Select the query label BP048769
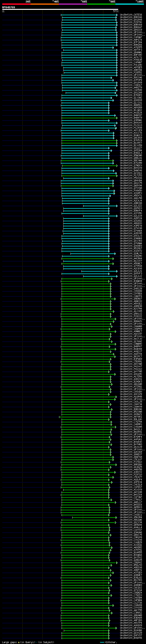This screenshot has height=644, width=146. click(8, 8)
